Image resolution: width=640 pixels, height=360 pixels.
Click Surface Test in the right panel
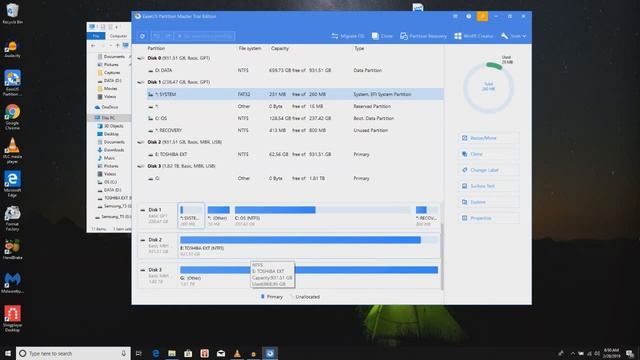pos(489,186)
